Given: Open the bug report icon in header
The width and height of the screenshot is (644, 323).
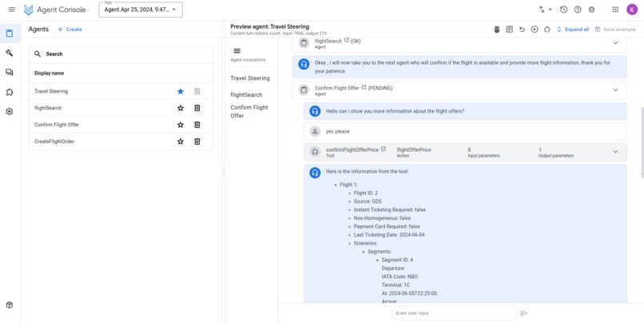Looking at the screenshot, I should [591, 10].
